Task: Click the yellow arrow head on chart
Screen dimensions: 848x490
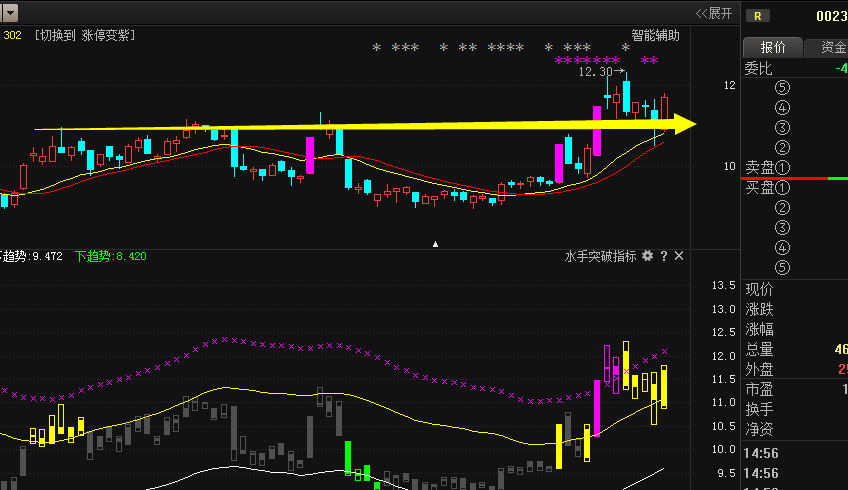Action: click(685, 124)
